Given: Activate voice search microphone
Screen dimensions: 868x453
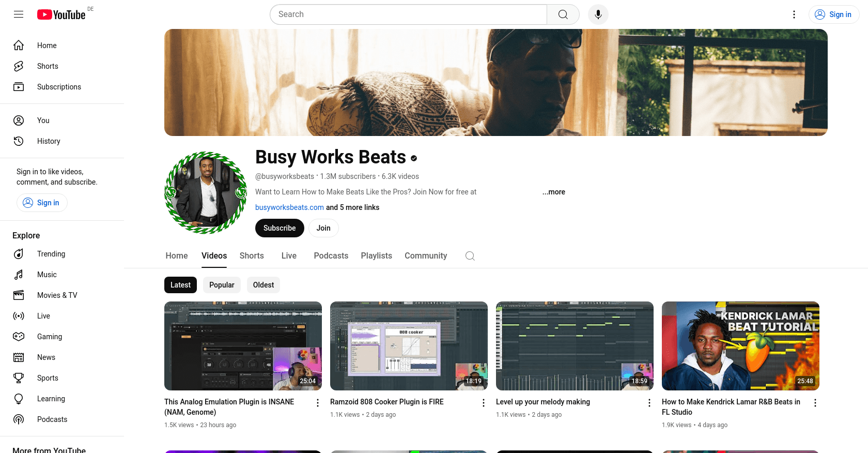Looking at the screenshot, I should coord(598,14).
